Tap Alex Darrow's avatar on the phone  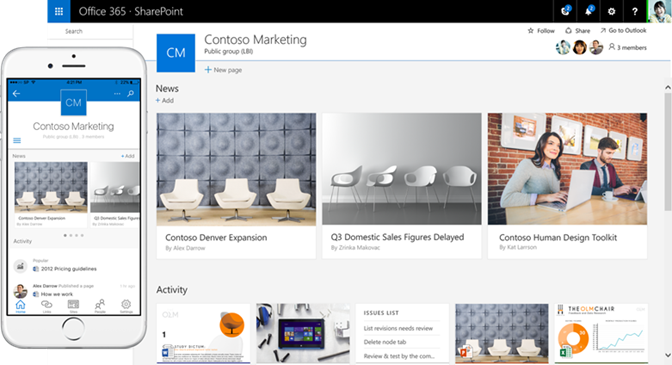coord(20,291)
